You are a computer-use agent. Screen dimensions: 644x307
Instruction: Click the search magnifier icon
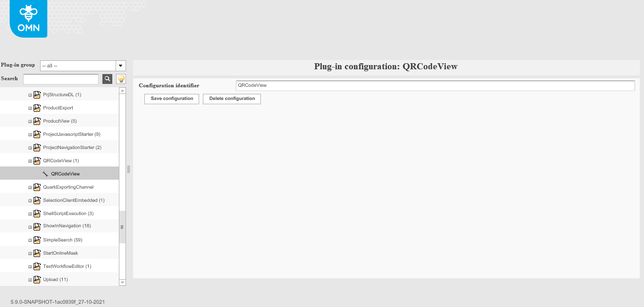coord(107,79)
